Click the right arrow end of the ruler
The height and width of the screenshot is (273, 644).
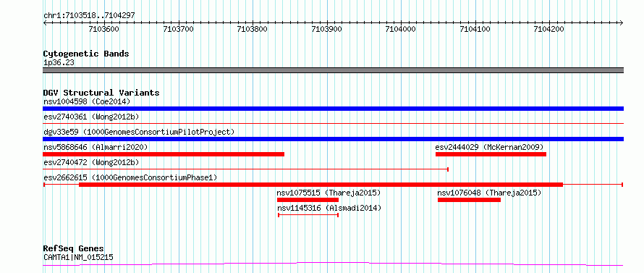(622, 22)
